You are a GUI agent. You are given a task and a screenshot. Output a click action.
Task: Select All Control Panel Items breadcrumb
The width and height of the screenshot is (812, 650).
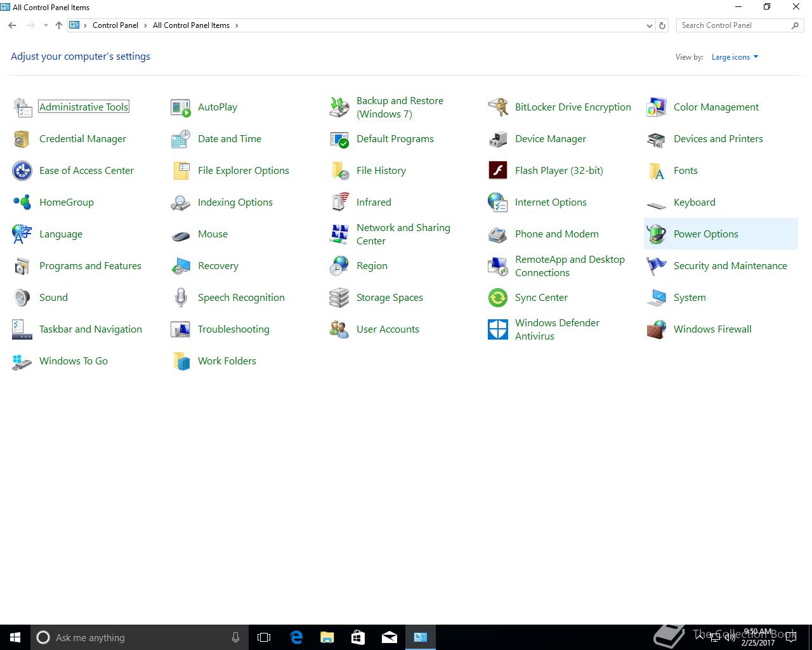coord(191,25)
